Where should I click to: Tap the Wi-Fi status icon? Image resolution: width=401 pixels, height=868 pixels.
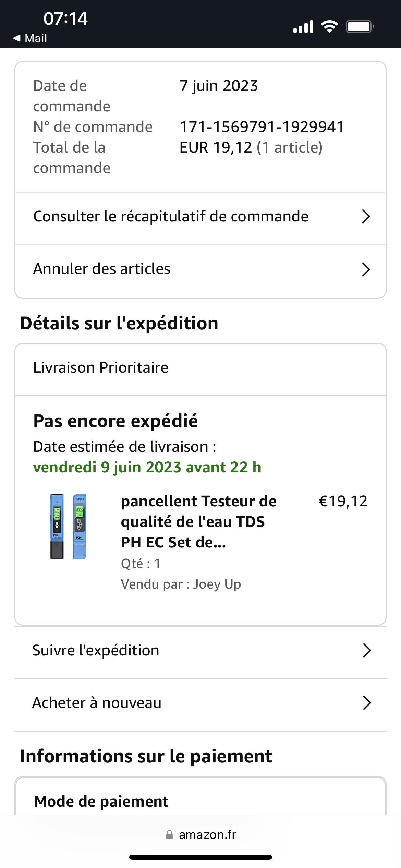pyautogui.click(x=329, y=26)
